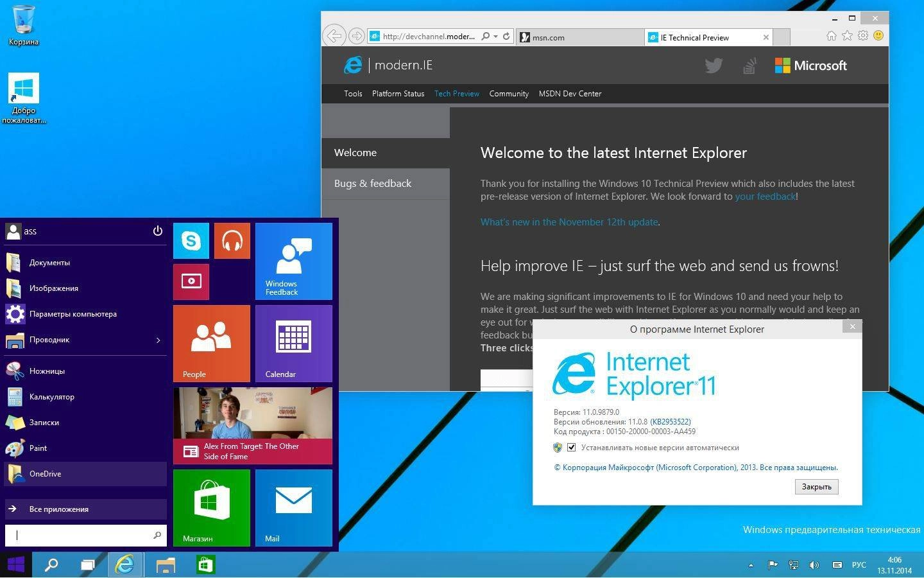Click Закрыть button in About dialog
Screen dimensions: 924x578
[x=816, y=487]
